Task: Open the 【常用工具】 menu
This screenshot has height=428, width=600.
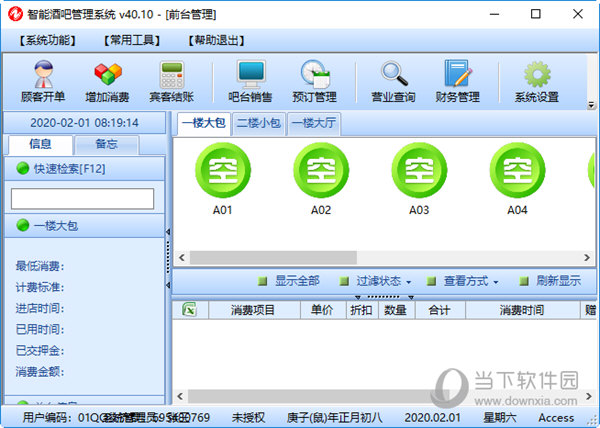Action: [x=132, y=40]
